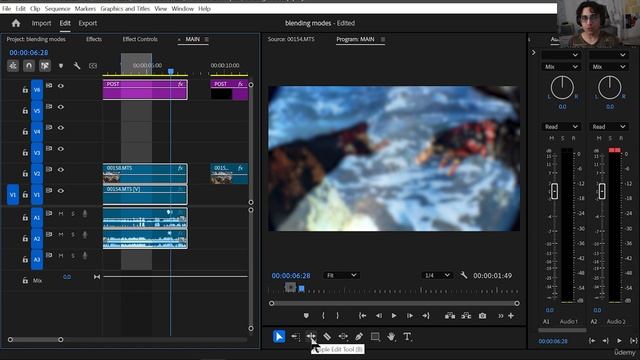Open A1 Mix output dropdown
The width and height of the screenshot is (640, 360).
[561, 67]
